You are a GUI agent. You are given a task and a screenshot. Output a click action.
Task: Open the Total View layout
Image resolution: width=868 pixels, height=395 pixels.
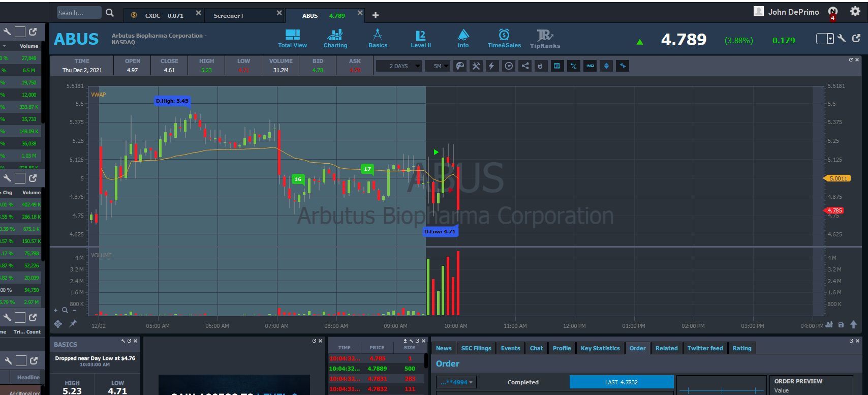click(292, 39)
